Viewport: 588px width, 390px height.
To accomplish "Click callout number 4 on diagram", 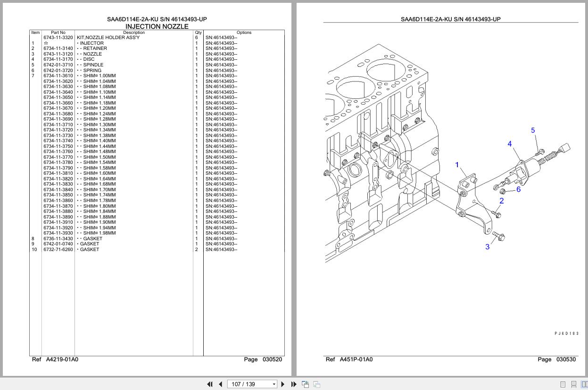I will [510, 144].
